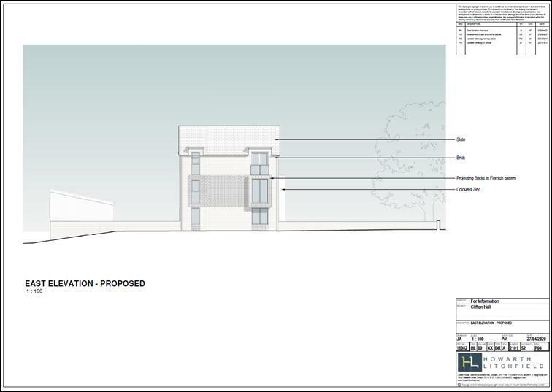Select "Projecting Bricks in Flemish pattern" annotation
552x392 pixels.
[x=486, y=178]
